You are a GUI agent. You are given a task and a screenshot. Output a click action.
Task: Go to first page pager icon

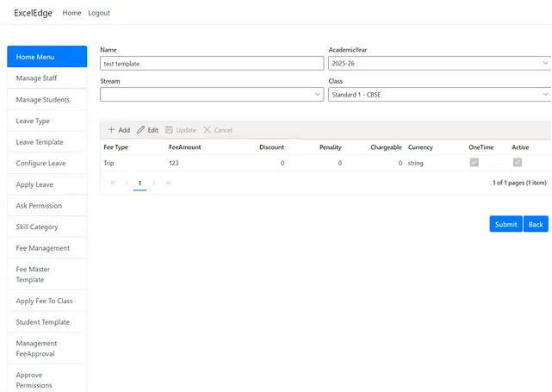113,183
